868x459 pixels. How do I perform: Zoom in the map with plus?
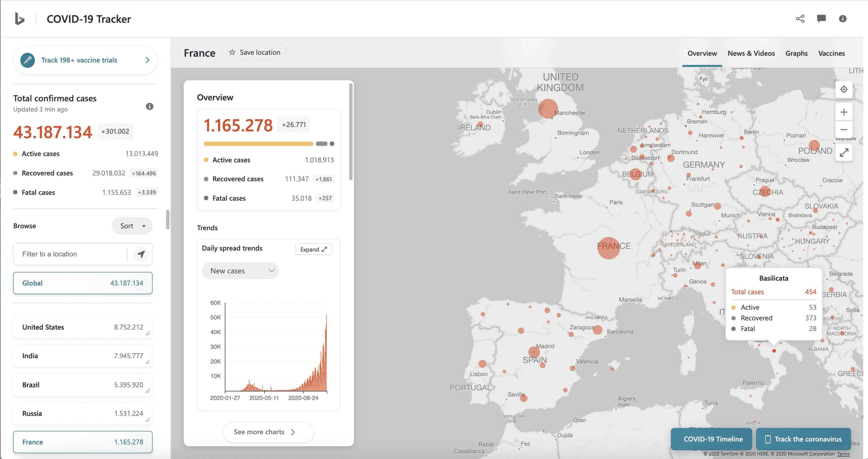click(844, 112)
